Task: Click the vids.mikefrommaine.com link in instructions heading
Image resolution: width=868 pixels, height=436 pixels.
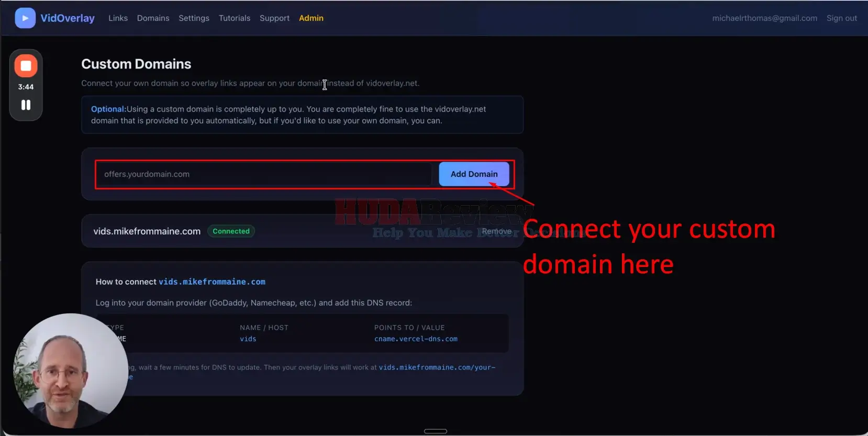Action: click(x=212, y=282)
